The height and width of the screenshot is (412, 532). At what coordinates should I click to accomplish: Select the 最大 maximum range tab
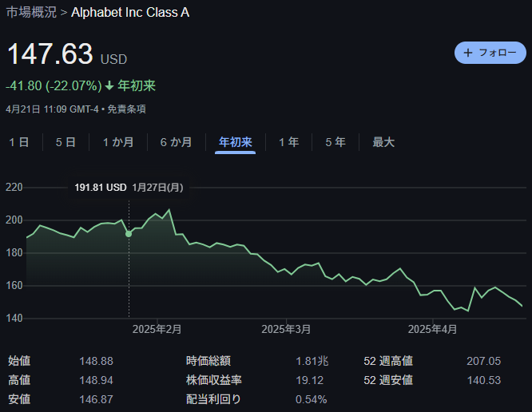point(383,142)
